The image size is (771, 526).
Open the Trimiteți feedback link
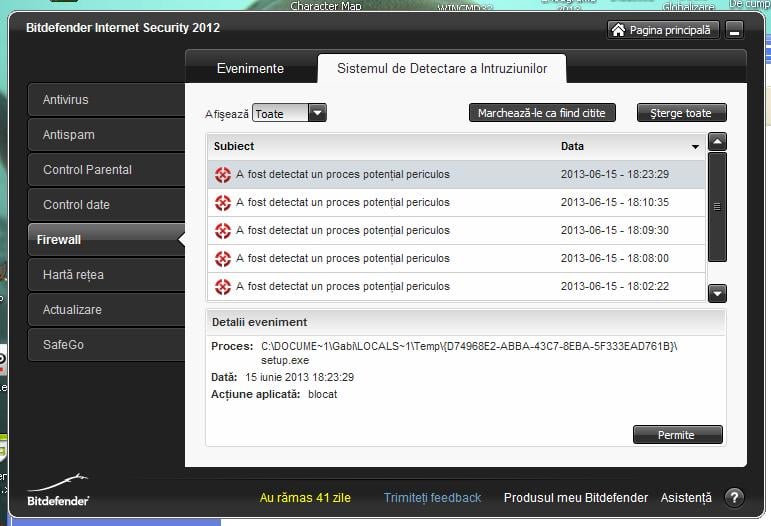pos(432,497)
